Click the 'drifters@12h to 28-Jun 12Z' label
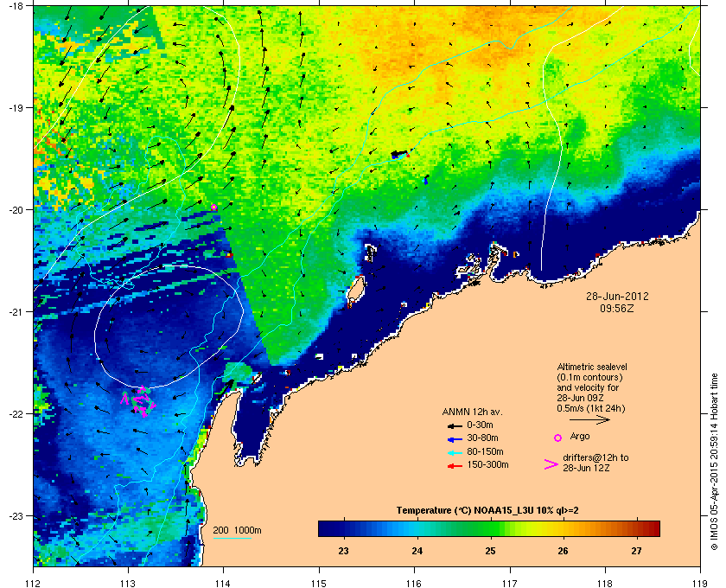The height and width of the screenshot is (588, 726). (595, 463)
